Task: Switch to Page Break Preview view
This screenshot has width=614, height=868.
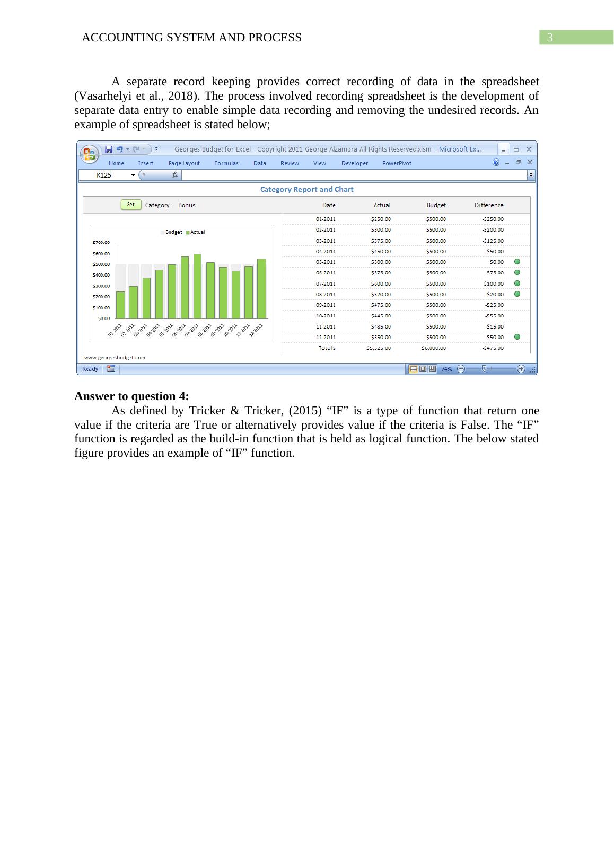Action: (x=432, y=369)
